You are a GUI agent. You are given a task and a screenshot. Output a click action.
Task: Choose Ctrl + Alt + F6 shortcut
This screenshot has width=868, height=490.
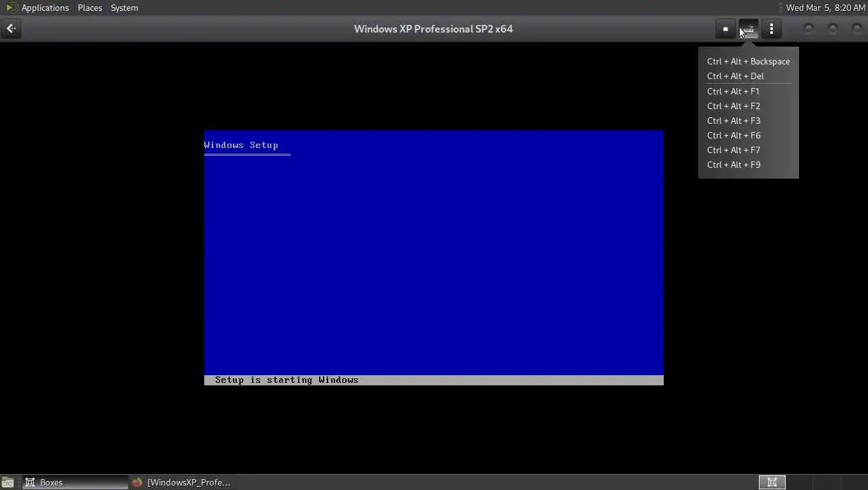pyautogui.click(x=749, y=135)
